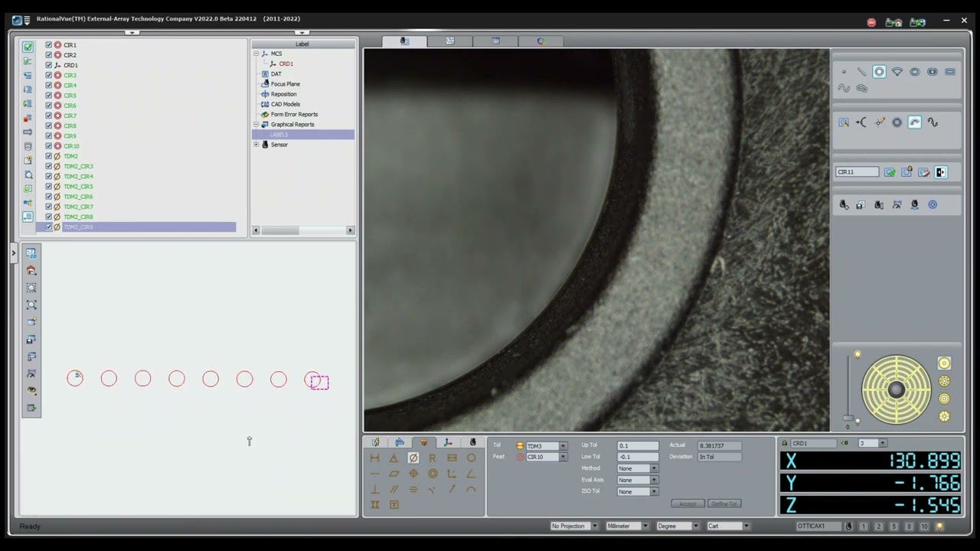Viewport: 980px width, 551px height.
Task: Open the Feat CIR10 dropdown
Action: tap(563, 457)
